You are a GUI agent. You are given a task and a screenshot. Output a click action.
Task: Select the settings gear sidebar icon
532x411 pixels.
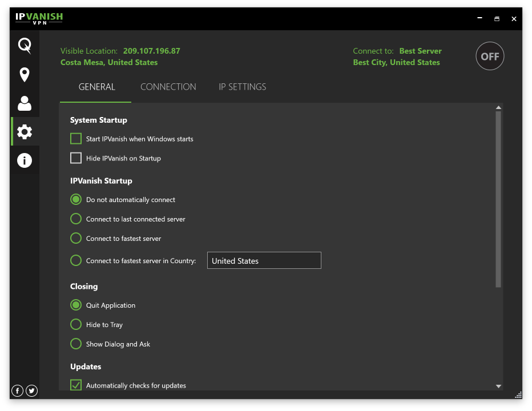pos(25,132)
